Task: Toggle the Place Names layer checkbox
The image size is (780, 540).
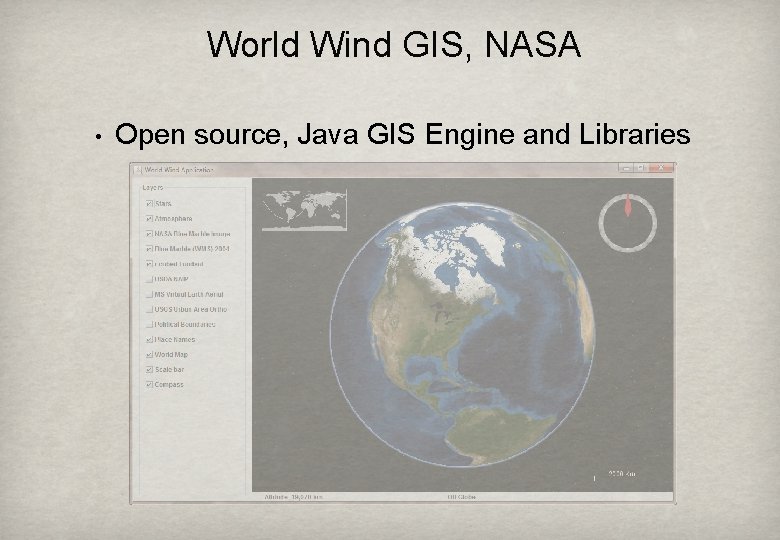Action: coord(149,340)
